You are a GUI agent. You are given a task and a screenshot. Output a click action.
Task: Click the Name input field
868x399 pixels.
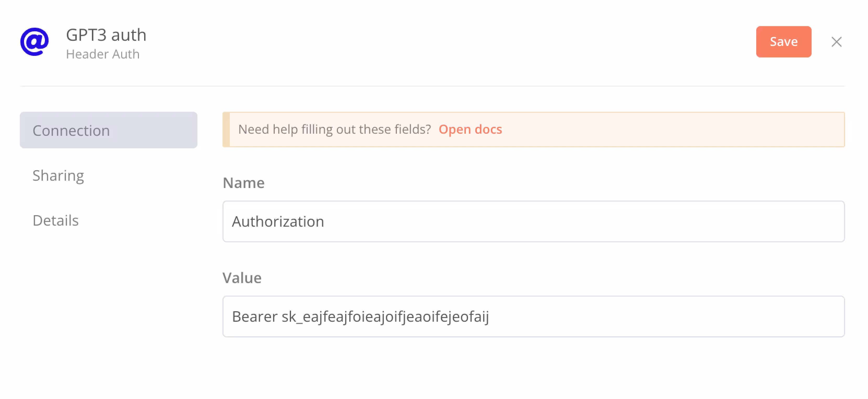pos(533,221)
